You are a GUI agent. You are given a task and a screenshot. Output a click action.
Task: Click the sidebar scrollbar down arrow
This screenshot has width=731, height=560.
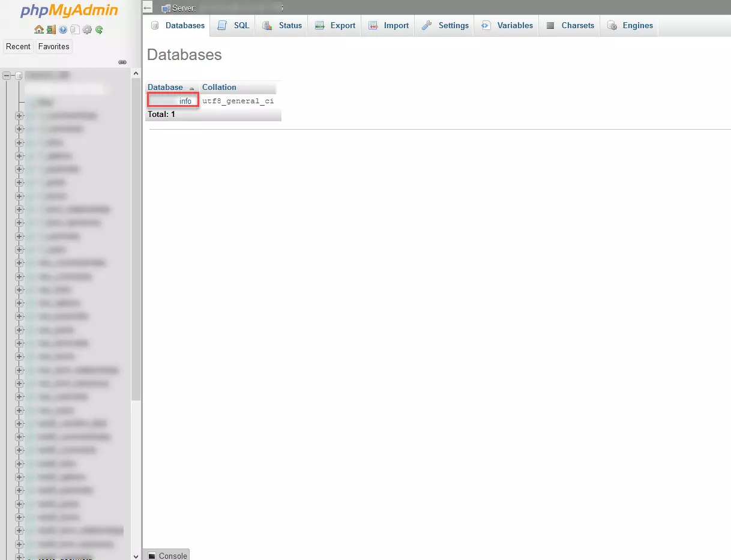[x=136, y=556]
